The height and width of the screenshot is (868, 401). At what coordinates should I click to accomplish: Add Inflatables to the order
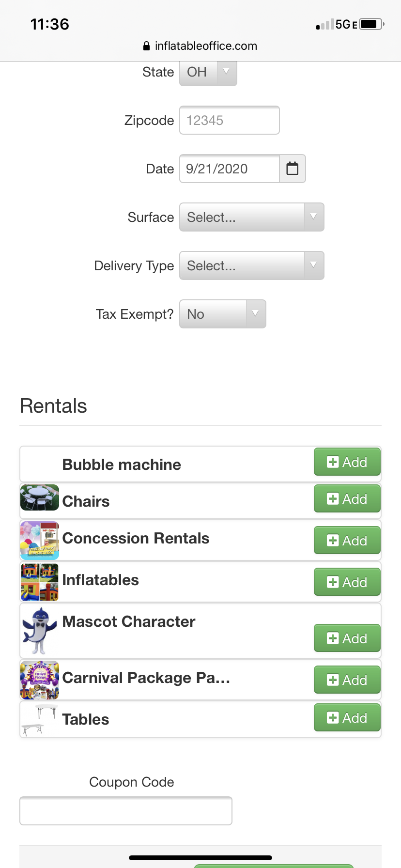tap(347, 582)
